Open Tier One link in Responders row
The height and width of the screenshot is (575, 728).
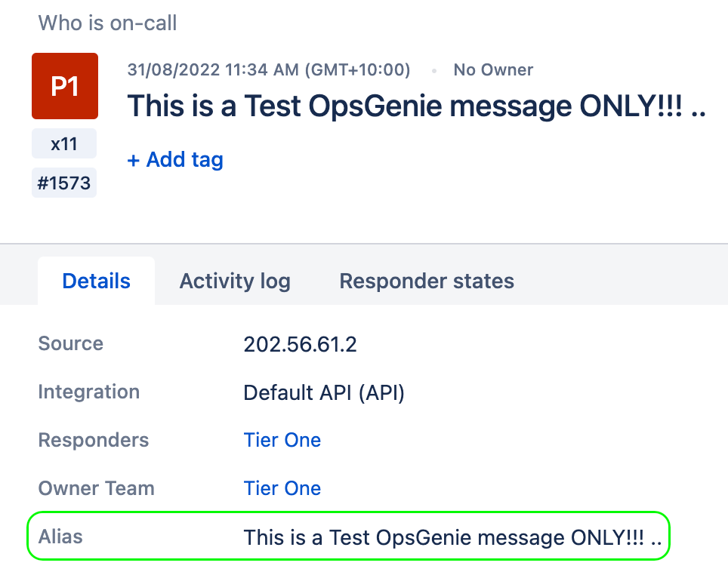[x=282, y=440]
